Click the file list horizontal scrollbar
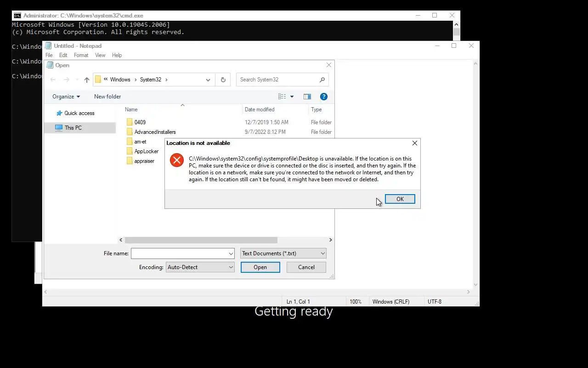The height and width of the screenshot is (368, 588). pyautogui.click(x=201, y=240)
